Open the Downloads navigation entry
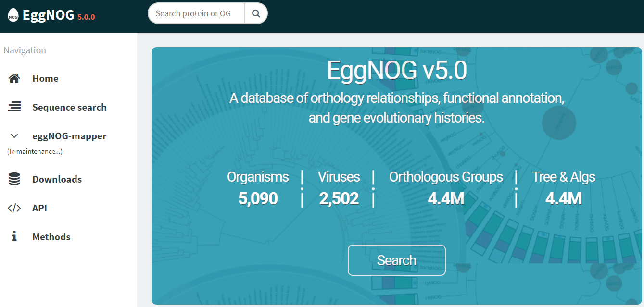 tap(57, 179)
